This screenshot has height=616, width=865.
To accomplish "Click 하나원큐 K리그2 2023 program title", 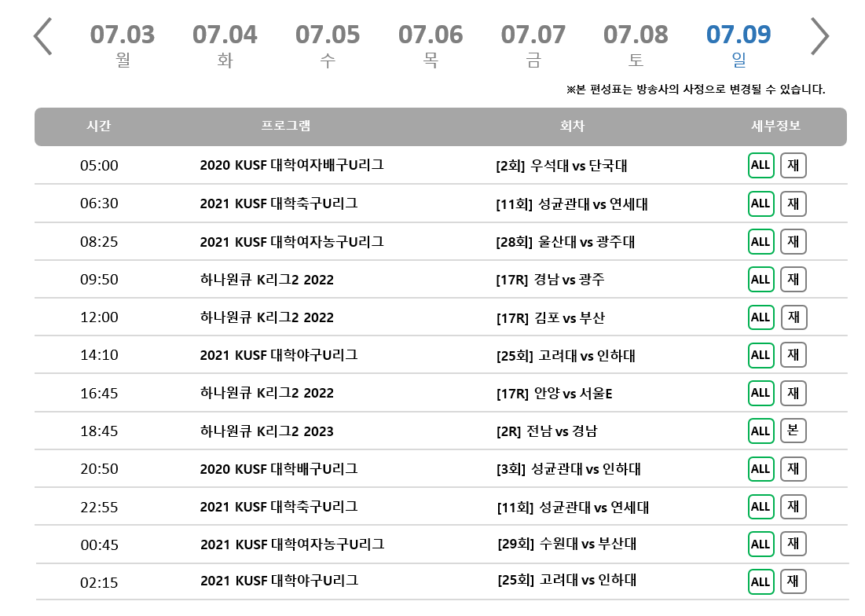I will (267, 431).
